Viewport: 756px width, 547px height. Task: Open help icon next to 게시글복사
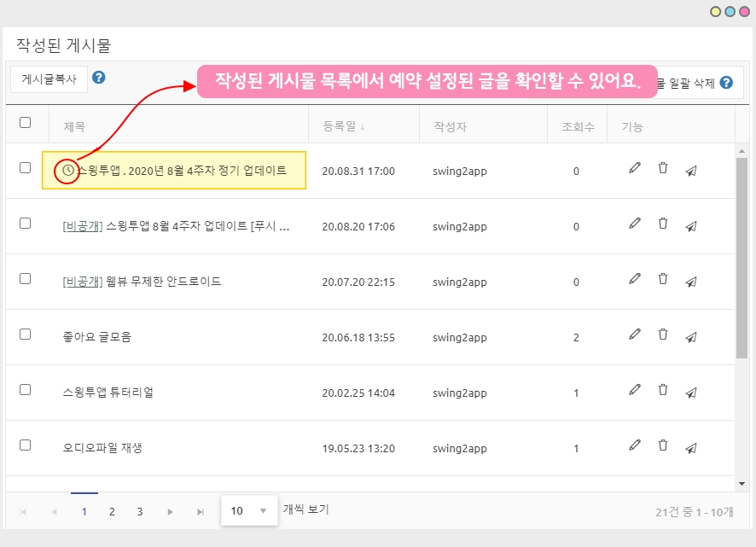[99, 78]
